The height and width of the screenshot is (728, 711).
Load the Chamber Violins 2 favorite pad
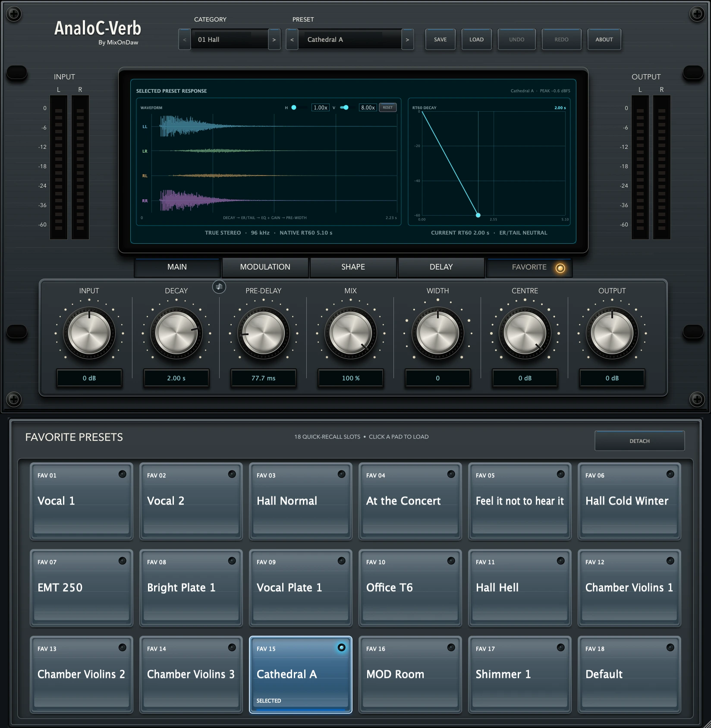[82, 675]
